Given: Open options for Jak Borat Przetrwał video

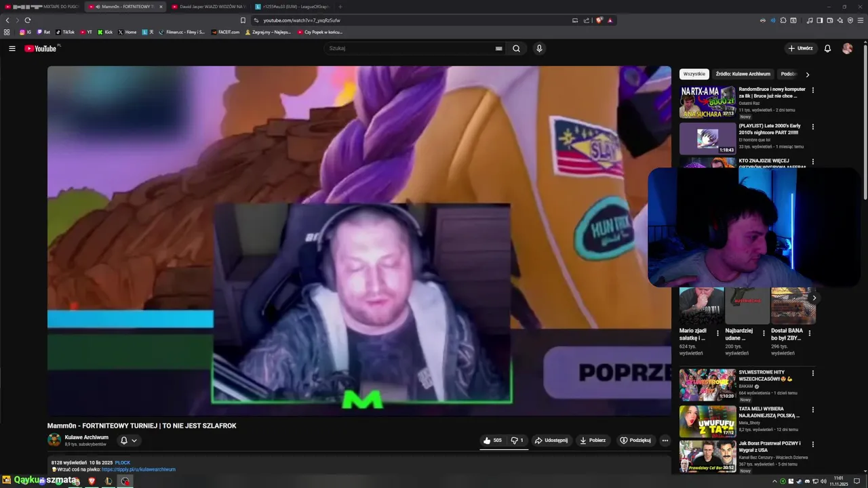Looking at the screenshot, I should 812,445.
